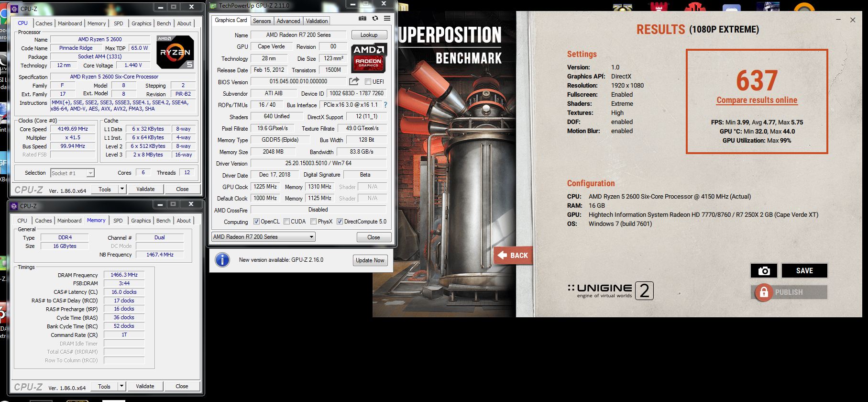Open the AMD Radeon R7 200 Series GPU selector
868x402 pixels.
[263, 237]
